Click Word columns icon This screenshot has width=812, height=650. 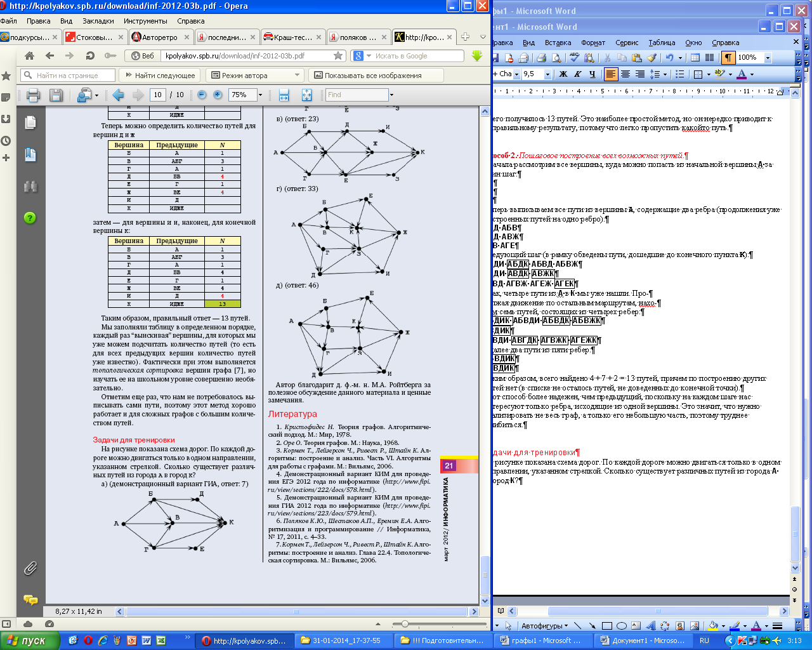[x=709, y=58]
